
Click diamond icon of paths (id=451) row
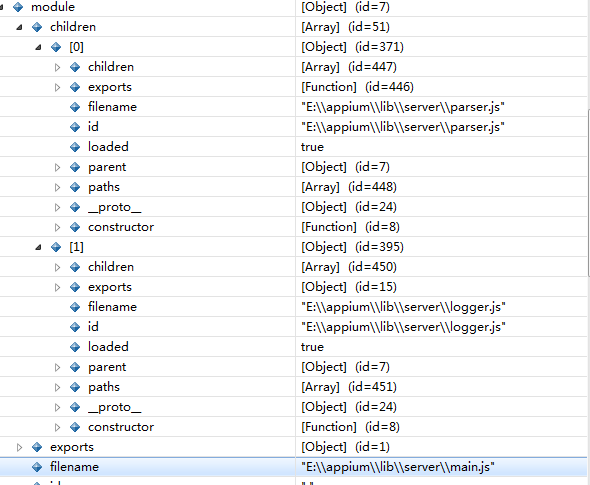pyautogui.click(x=75, y=387)
